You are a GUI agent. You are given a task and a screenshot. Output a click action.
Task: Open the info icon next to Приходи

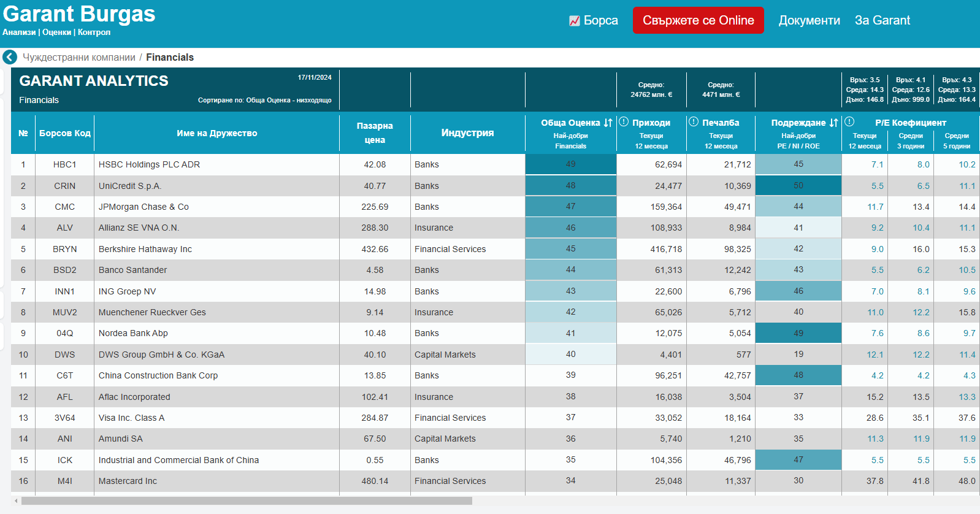click(624, 121)
